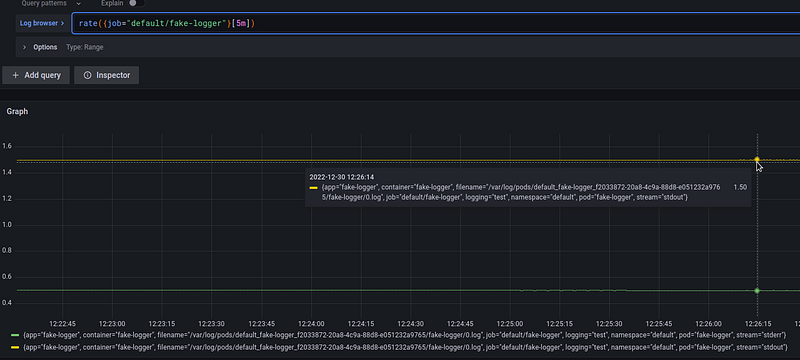Click the 'Type: Range' option text
800x360 pixels.
pyautogui.click(x=85, y=47)
